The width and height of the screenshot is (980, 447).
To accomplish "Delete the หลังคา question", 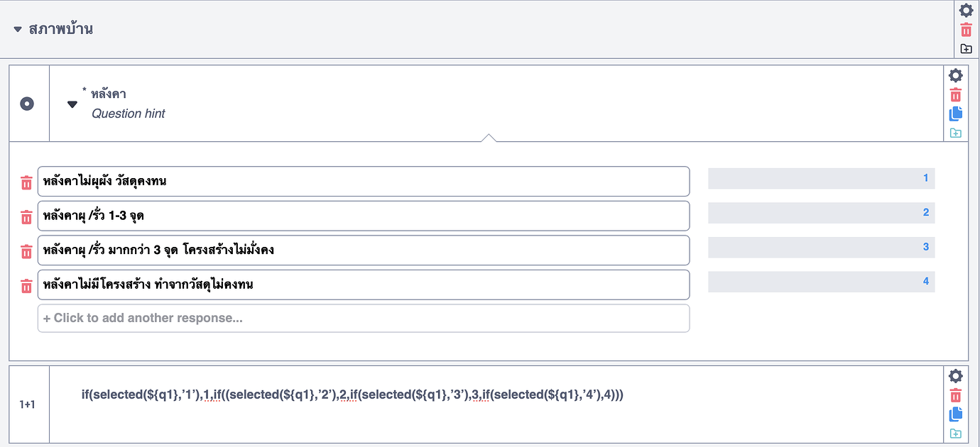I will tap(956, 94).
